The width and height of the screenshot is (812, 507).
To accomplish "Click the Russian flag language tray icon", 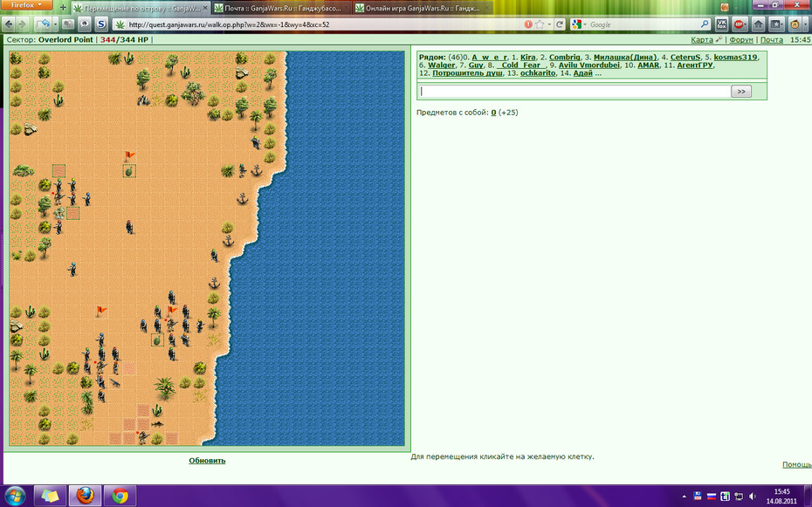I will (x=712, y=497).
